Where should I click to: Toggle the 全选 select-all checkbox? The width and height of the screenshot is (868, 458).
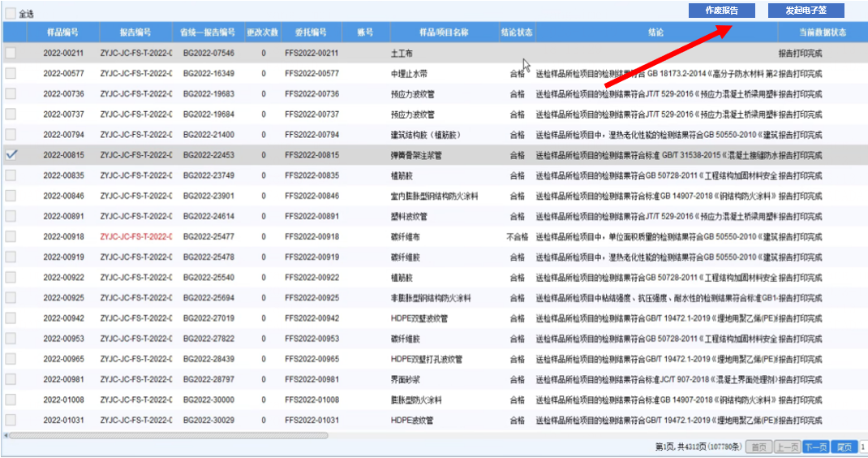tap(11, 14)
